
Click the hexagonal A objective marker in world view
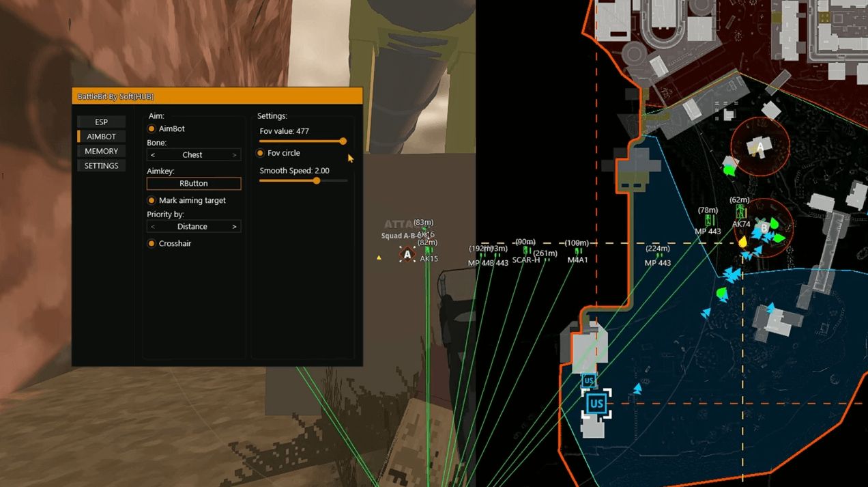(407, 255)
